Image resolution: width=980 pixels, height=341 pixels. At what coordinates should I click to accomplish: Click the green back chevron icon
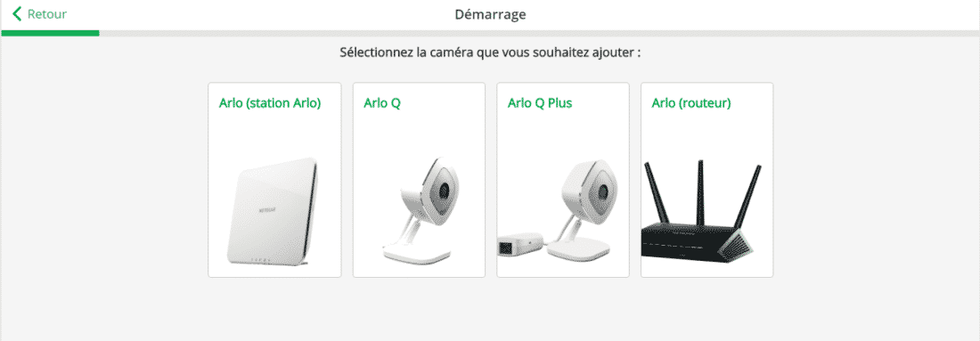[17, 13]
